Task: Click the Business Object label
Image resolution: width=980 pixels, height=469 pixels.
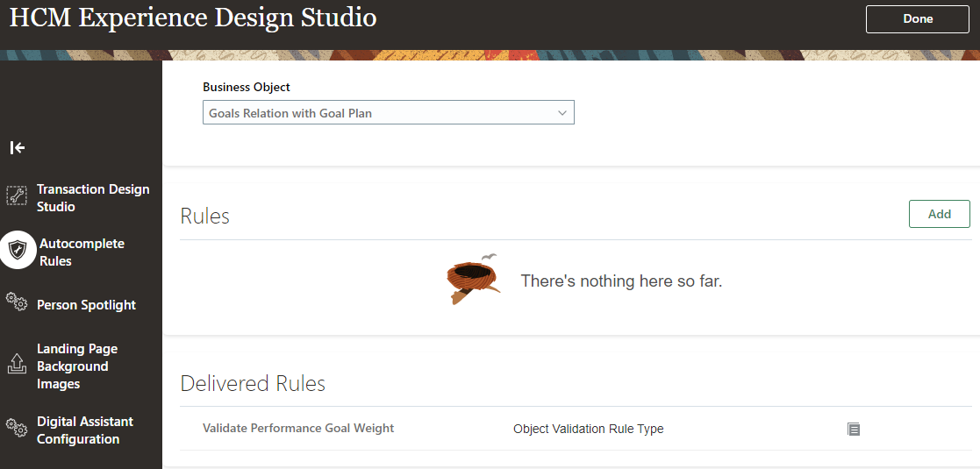Action: [247, 87]
